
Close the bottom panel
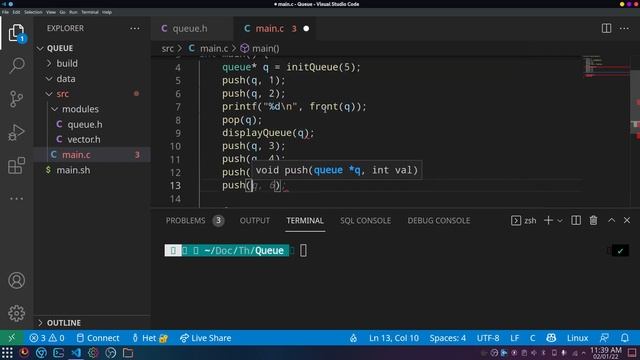coord(627,220)
